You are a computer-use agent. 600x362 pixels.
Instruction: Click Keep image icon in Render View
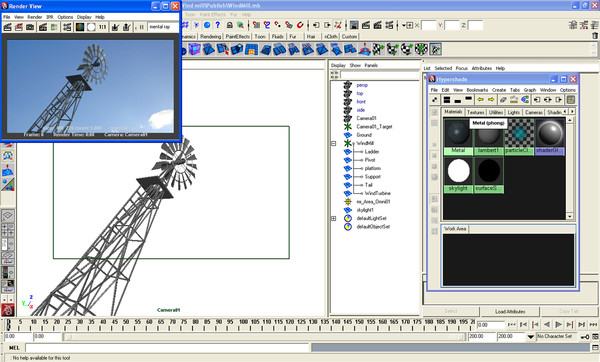115,27
